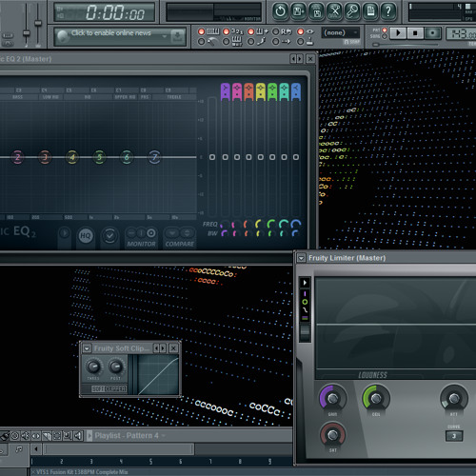This screenshot has width=476, height=476.
Task: Select the Zoom tool in Playlist toolbar
Action: pyautogui.click(x=68, y=436)
